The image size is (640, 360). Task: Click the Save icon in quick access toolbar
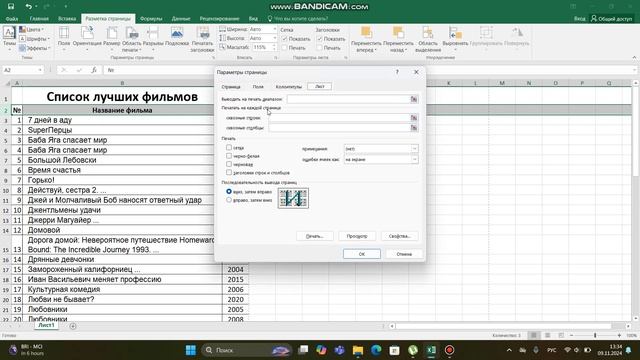pyautogui.click(x=11, y=6)
